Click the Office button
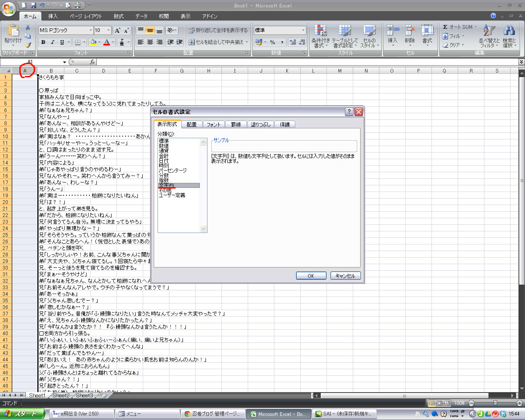525x420 pixels. 9,9
